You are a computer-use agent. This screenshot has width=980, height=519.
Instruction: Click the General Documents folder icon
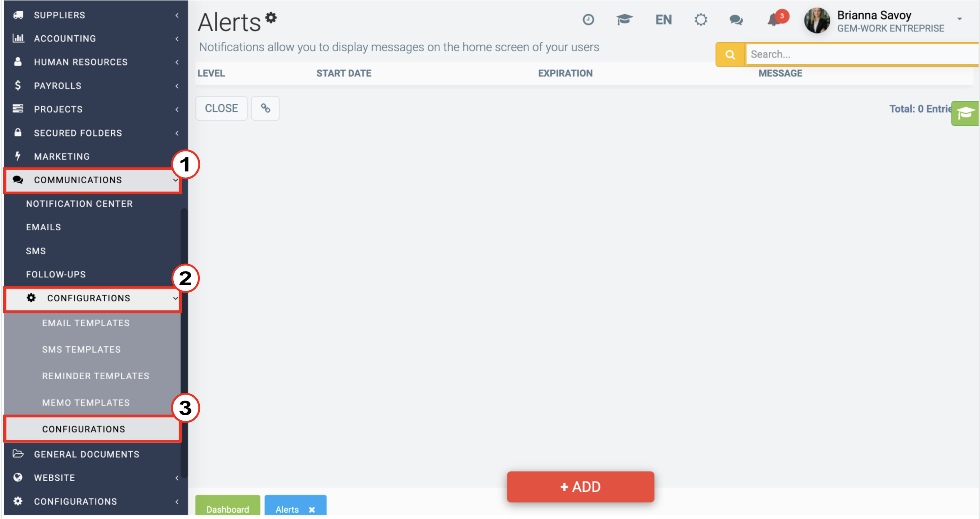[18, 454]
